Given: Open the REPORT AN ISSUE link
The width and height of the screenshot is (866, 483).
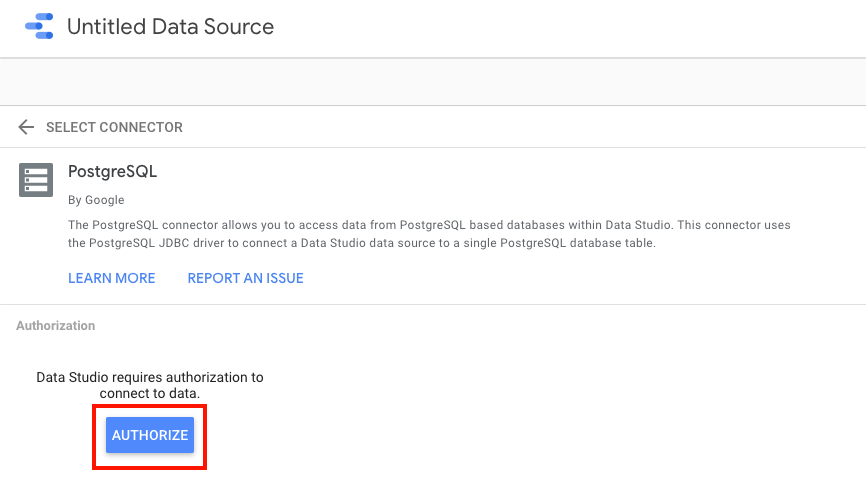Looking at the screenshot, I should 245,278.
